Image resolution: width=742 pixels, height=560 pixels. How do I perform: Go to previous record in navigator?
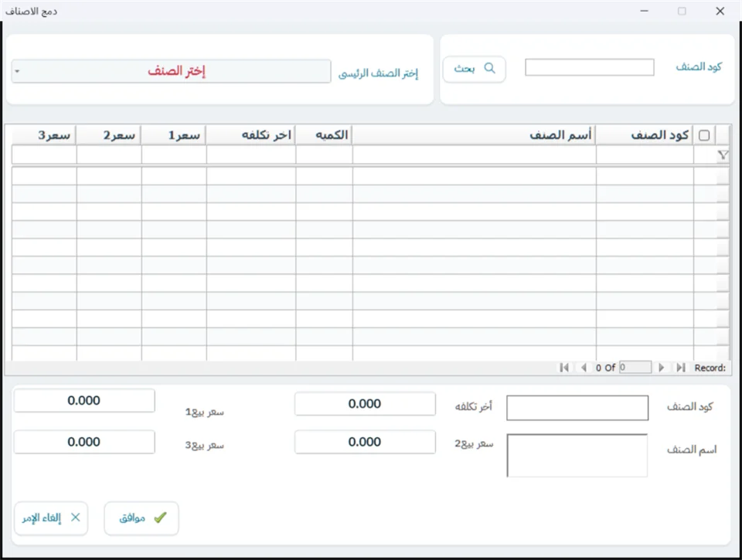(x=584, y=368)
